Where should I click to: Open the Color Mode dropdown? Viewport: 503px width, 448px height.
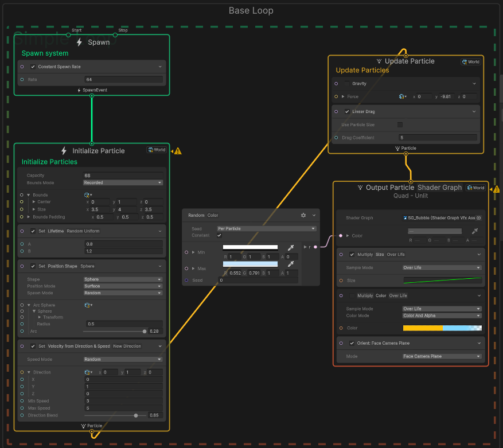click(x=442, y=315)
